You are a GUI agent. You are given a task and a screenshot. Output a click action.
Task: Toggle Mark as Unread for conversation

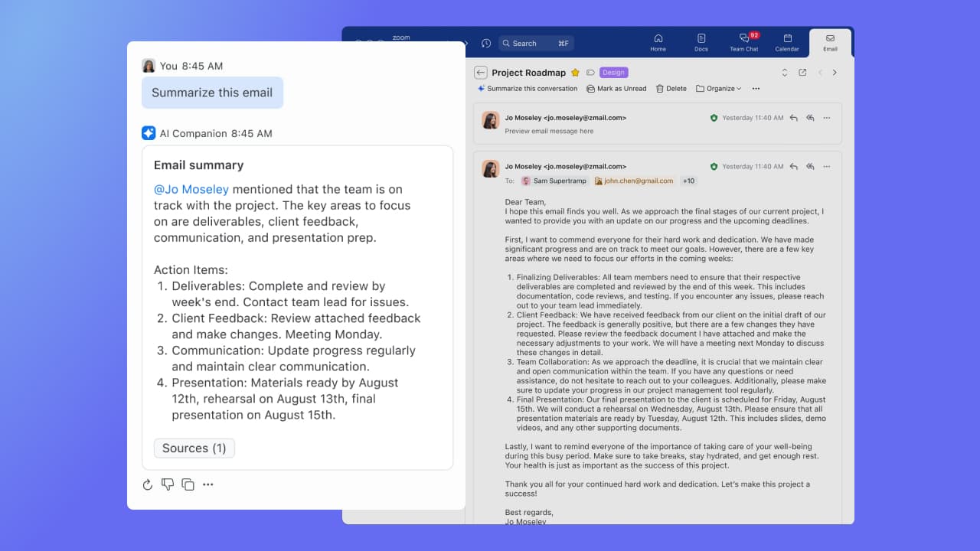616,89
